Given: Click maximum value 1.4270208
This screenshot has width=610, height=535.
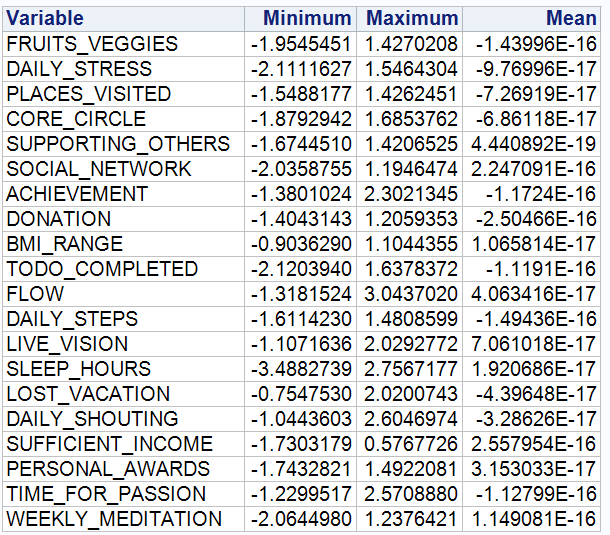Looking at the screenshot, I should pyautogui.click(x=409, y=44).
